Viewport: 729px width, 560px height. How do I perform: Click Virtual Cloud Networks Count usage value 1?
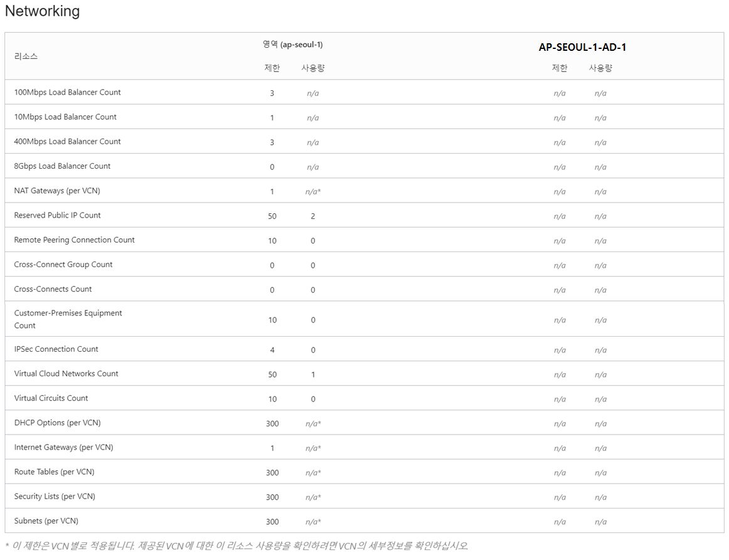[x=313, y=374]
